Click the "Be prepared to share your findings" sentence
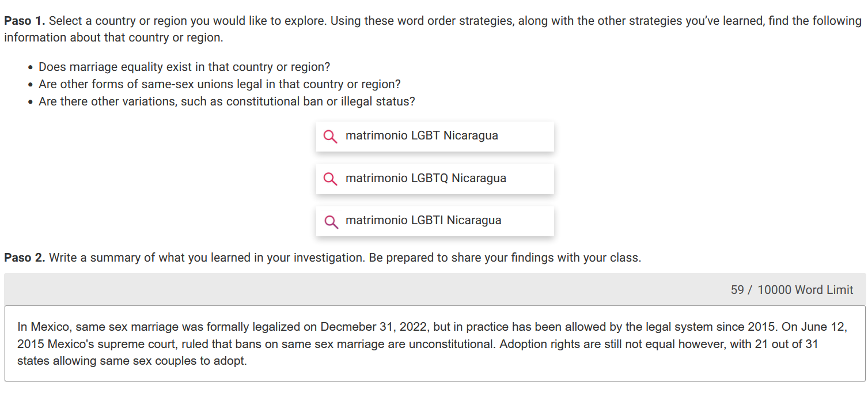Screen dimensions: 868x393 point(505,258)
